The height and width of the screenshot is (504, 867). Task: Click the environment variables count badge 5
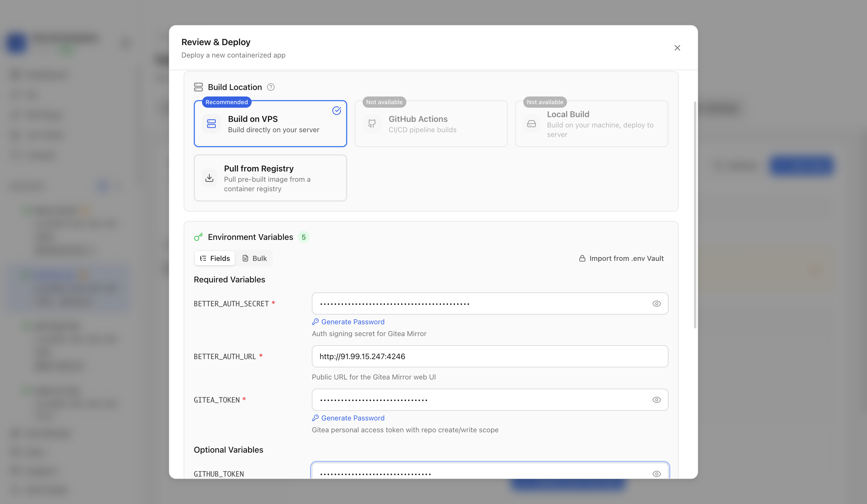(304, 237)
